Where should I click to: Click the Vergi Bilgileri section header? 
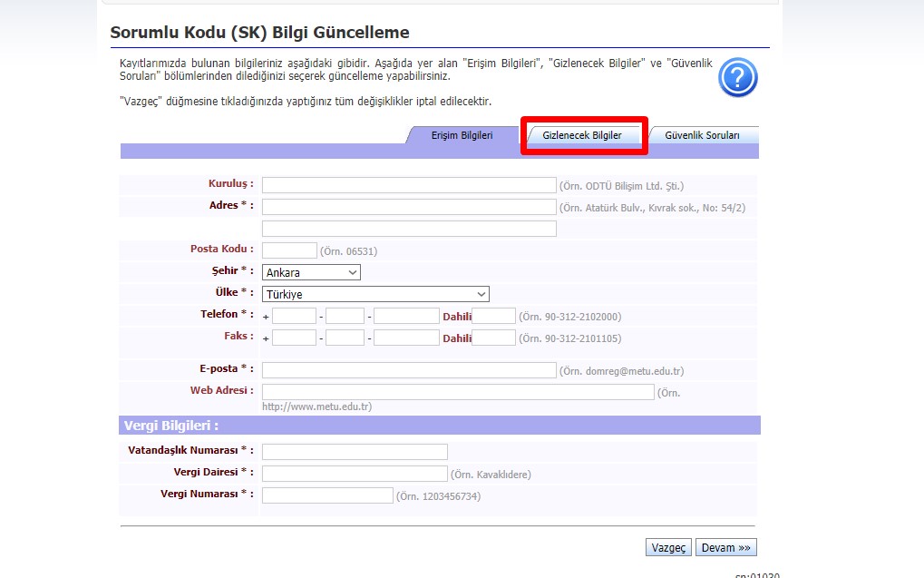(440, 426)
